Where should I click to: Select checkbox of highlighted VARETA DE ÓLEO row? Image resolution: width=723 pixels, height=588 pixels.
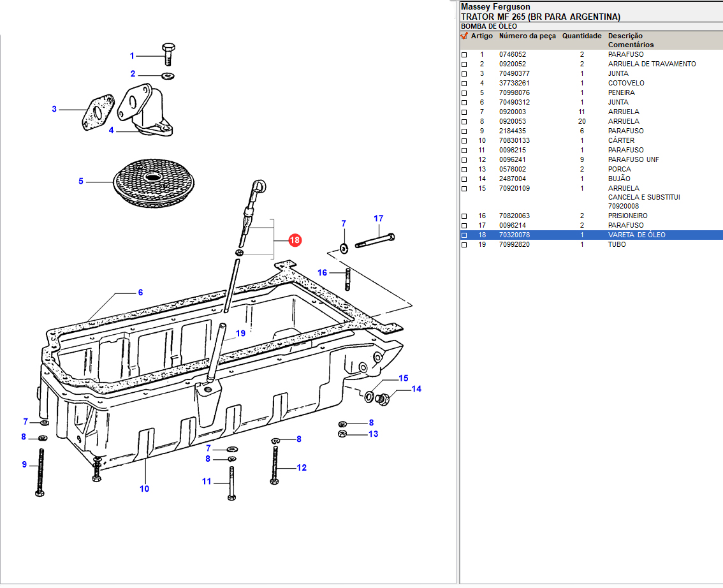[x=464, y=235]
